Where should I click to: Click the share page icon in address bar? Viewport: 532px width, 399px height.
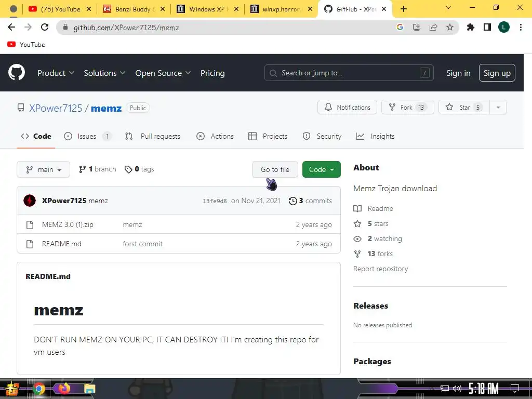pos(433,27)
